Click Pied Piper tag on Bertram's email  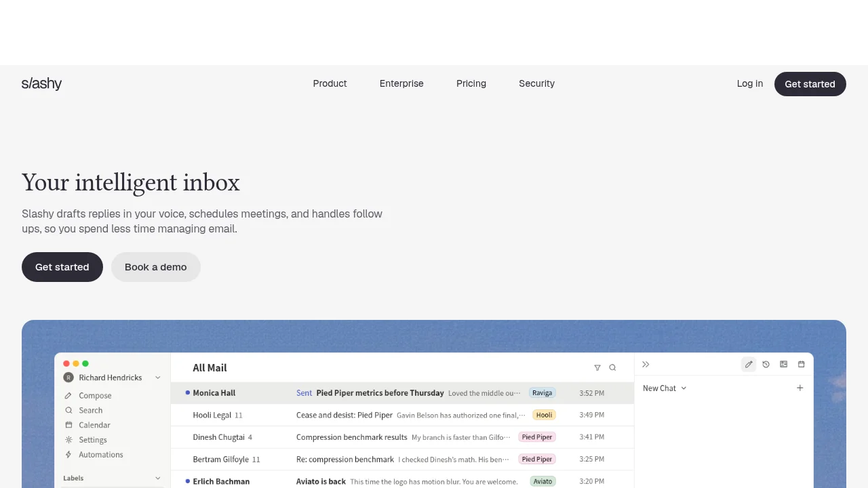537,460
